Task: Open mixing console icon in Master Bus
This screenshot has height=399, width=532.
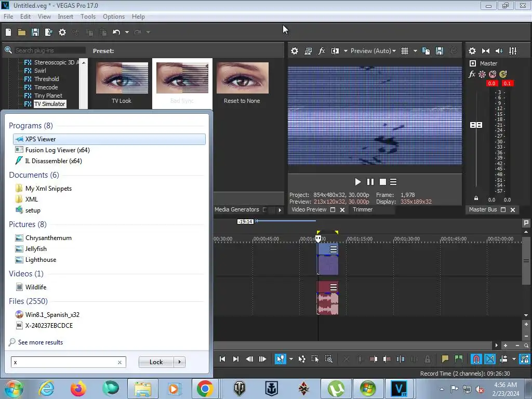Action: click(x=513, y=51)
